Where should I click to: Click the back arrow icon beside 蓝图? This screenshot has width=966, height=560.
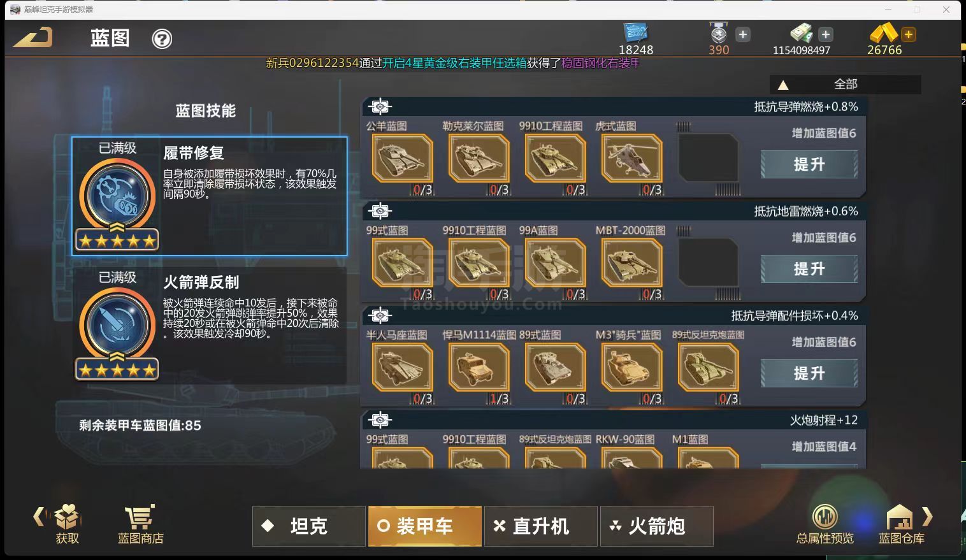[33, 38]
